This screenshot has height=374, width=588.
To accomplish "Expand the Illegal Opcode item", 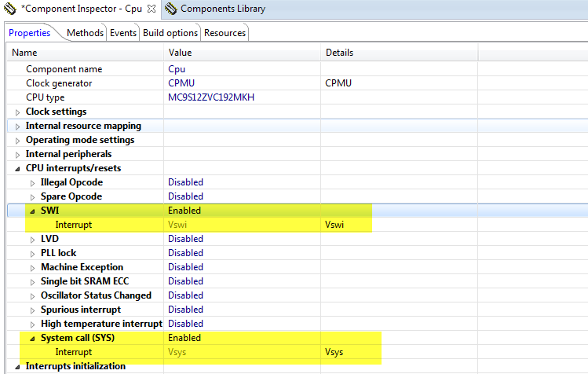I will point(33,183).
